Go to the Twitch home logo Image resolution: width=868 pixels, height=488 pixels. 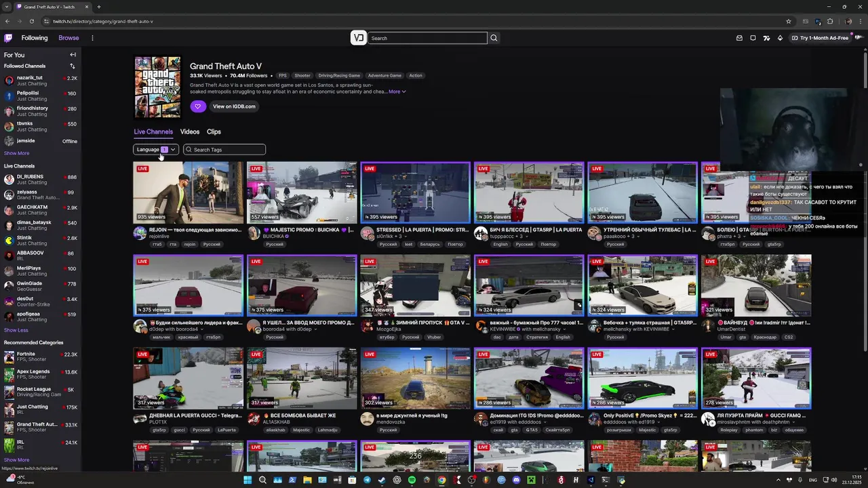click(x=8, y=38)
